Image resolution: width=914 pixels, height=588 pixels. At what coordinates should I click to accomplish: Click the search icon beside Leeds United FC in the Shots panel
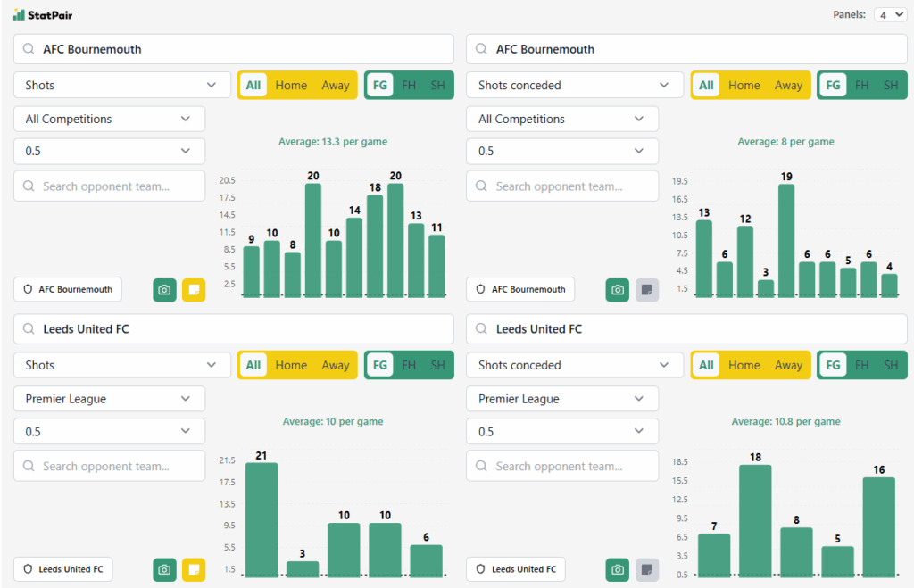pyautogui.click(x=29, y=328)
